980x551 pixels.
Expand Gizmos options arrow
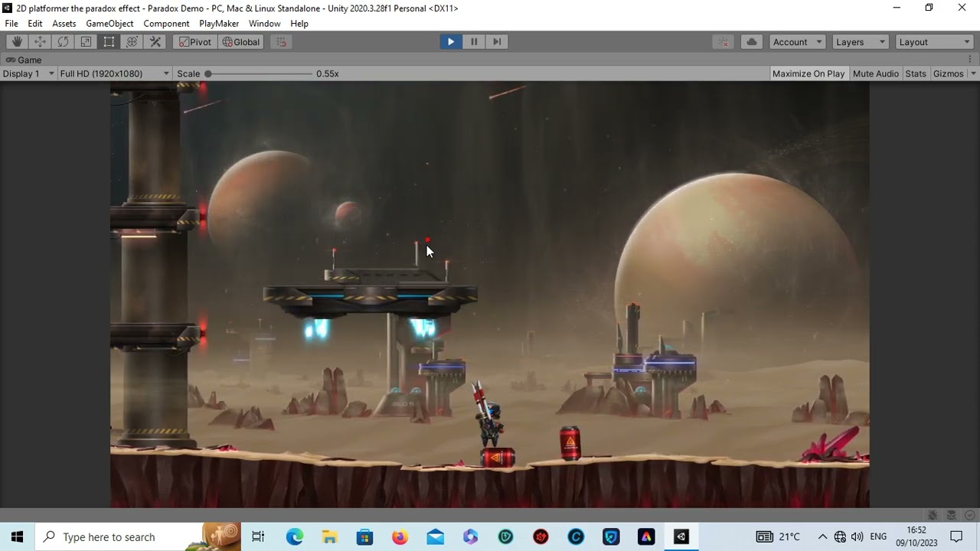pyautogui.click(x=973, y=73)
